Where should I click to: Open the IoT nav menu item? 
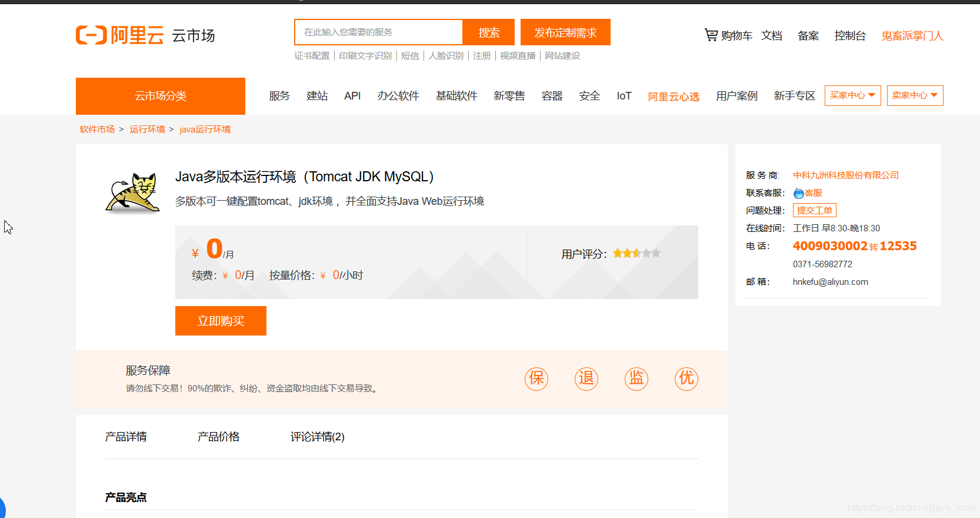(x=624, y=96)
